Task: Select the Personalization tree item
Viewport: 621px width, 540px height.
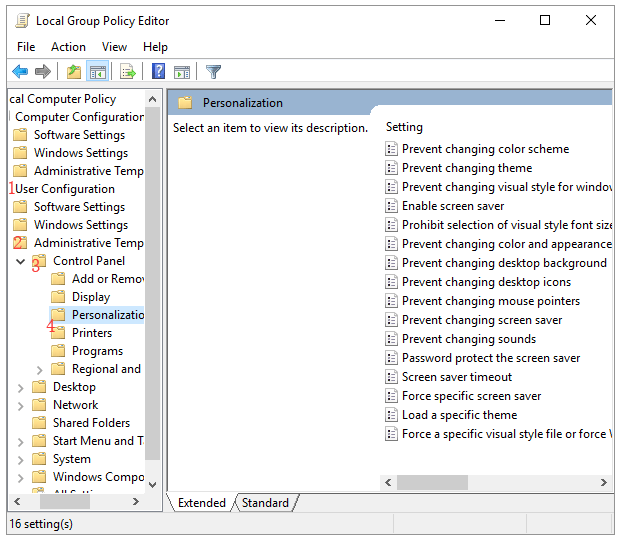Action: coord(108,315)
